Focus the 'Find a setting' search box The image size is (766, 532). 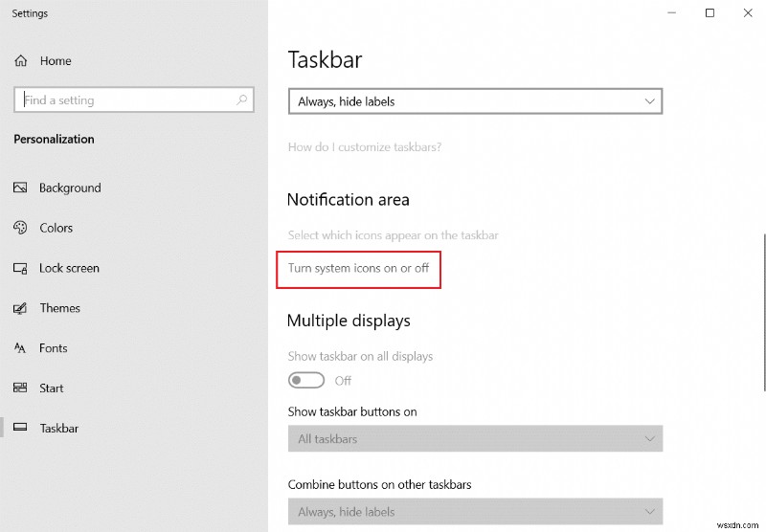(124, 100)
